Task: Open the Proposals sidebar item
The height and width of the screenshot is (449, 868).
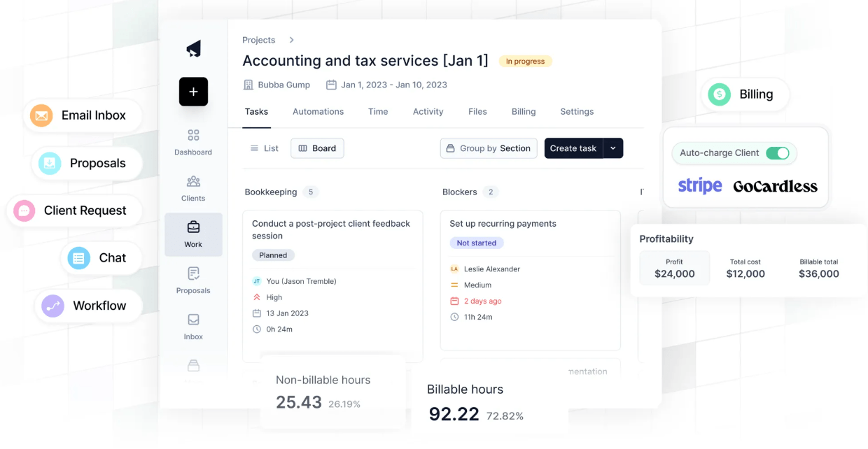Action: point(193,280)
